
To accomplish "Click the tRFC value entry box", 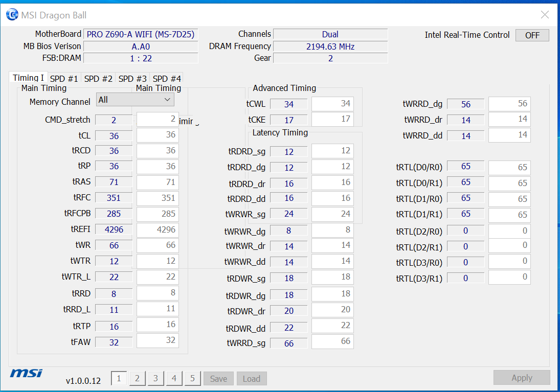I will tap(157, 198).
